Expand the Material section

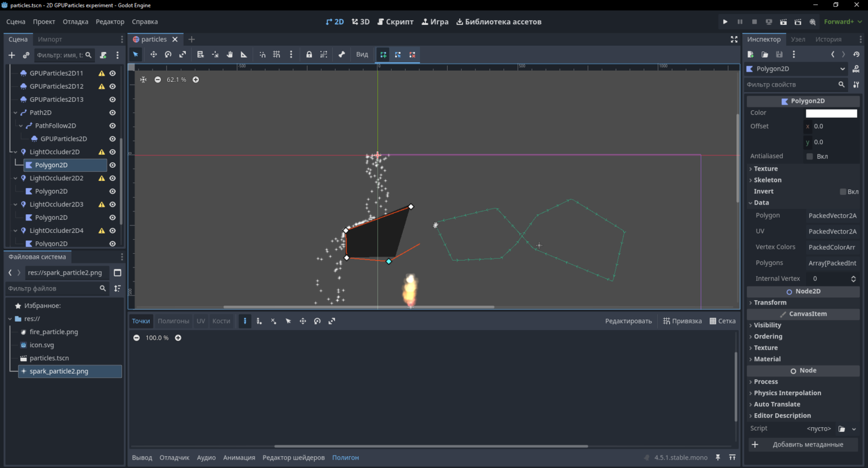point(804,359)
